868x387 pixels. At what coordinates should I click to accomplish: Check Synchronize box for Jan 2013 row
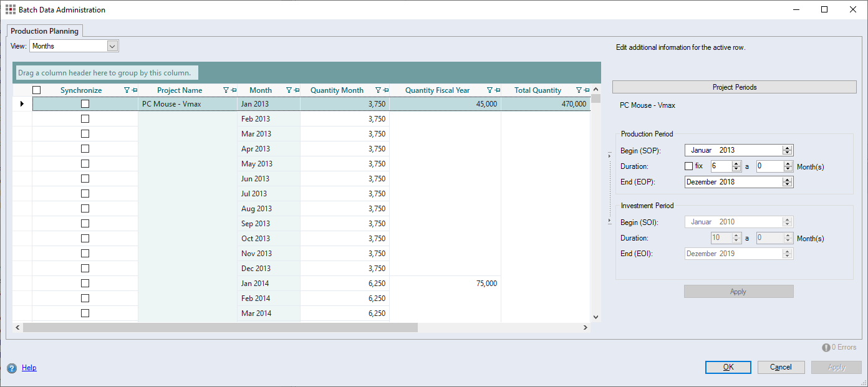tap(85, 104)
